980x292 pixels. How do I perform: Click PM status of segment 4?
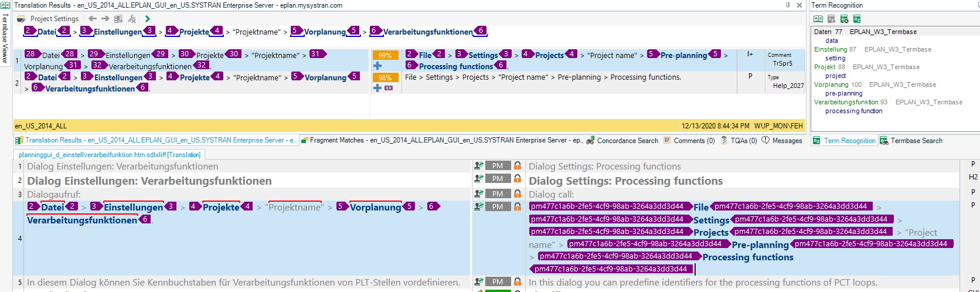click(x=498, y=206)
